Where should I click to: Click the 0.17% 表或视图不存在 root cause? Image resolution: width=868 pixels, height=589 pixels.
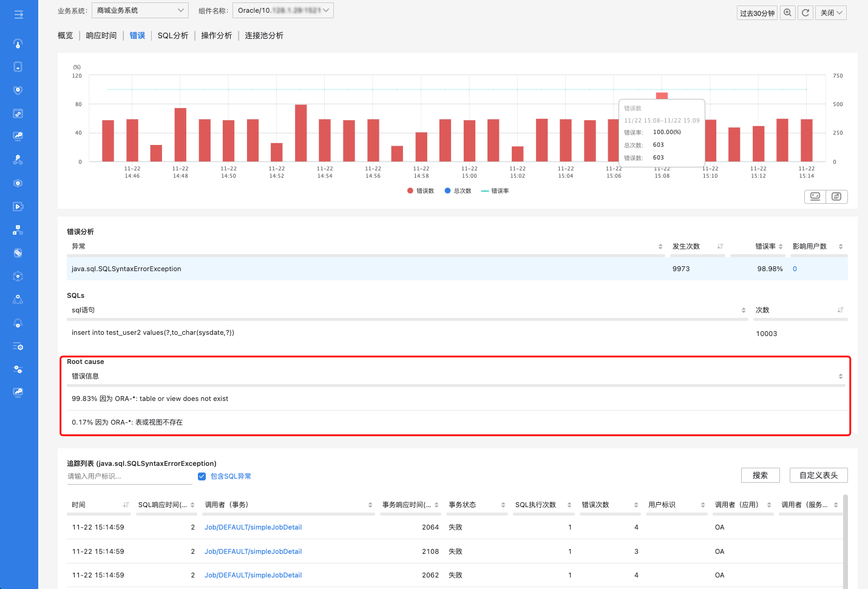(127, 422)
